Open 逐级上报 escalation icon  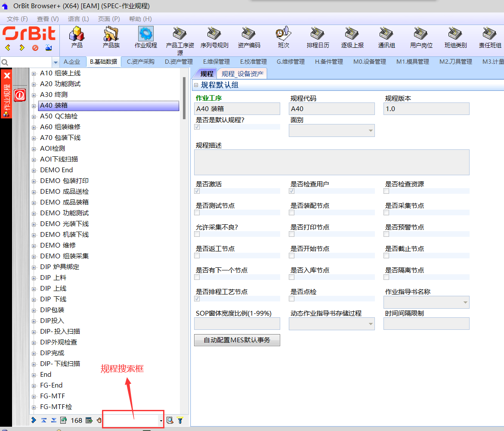pos(352,37)
